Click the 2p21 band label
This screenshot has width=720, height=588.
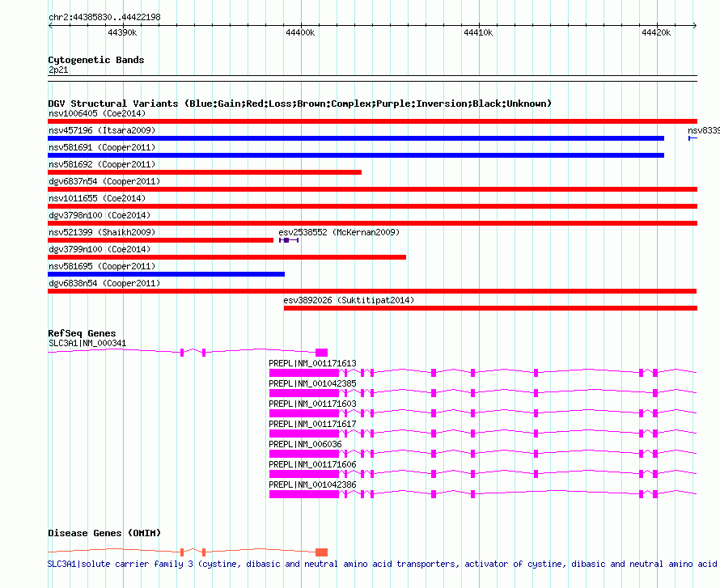point(58,70)
